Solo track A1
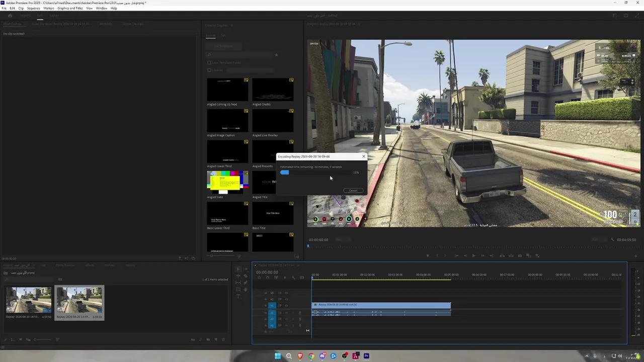The width and height of the screenshot is (644, 362). [x=293, y=313]
